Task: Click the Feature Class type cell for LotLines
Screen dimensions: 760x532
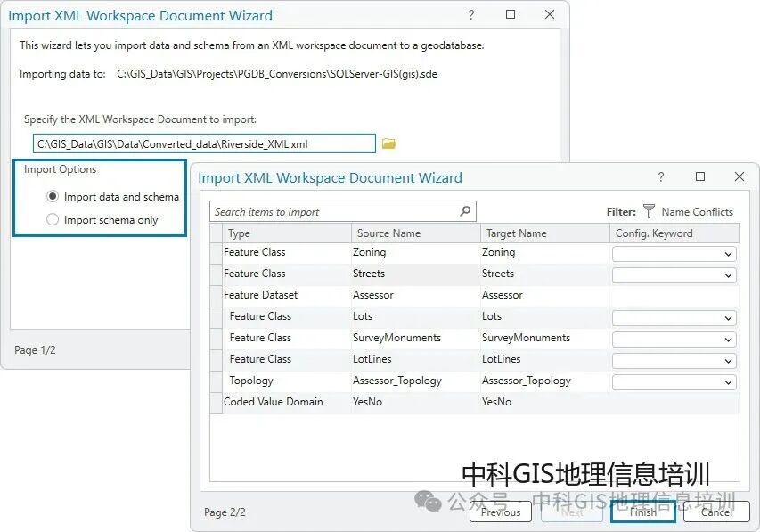Action: 287,359
